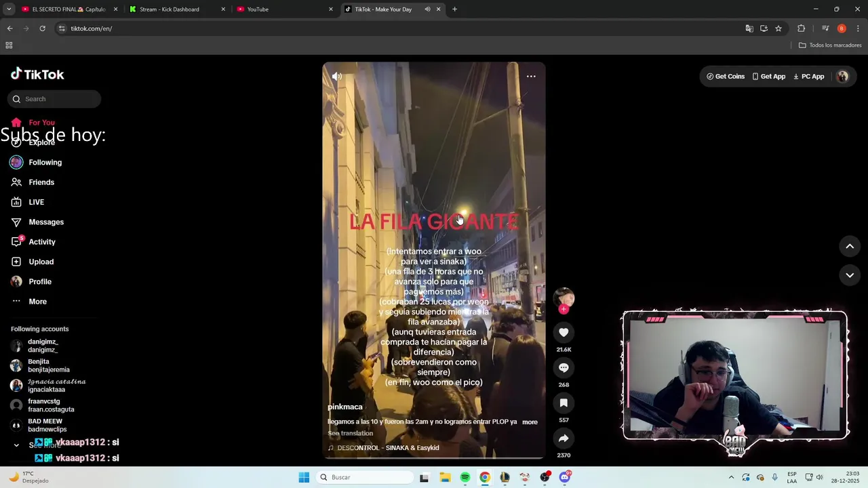
Task: Open the browser extensions puzzle icon
Action: click(x=801, y=28)
